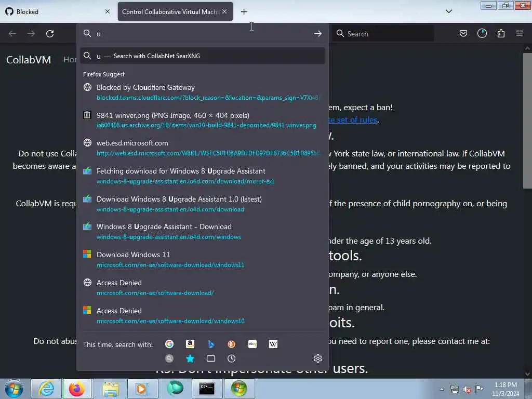Image resolution: width=532 pixels, height=399 pixels.
Task: Search with Bing engine icon
Action: pyautogui.click(x=211, y=344)
